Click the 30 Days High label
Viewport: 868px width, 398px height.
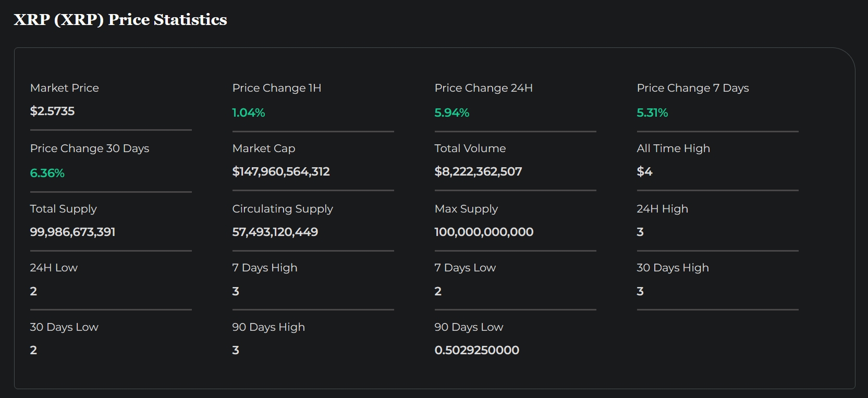673,268
